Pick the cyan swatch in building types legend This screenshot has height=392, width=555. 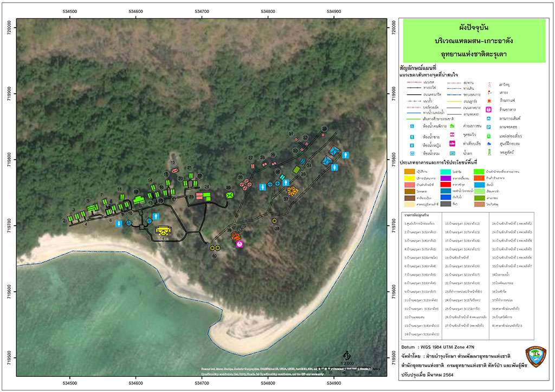coord(446,172)
